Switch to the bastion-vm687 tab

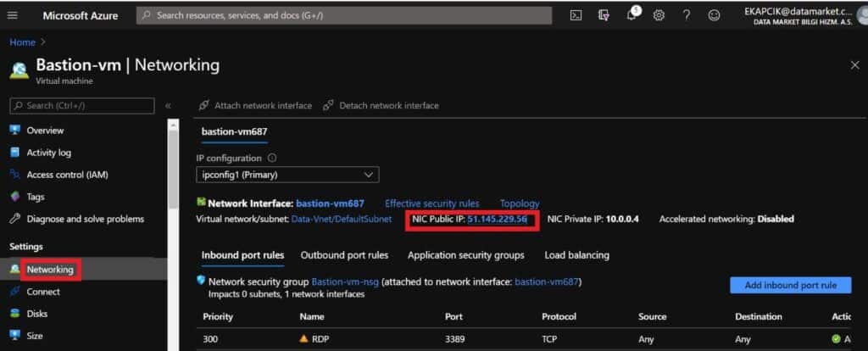(x=235, y=131)
